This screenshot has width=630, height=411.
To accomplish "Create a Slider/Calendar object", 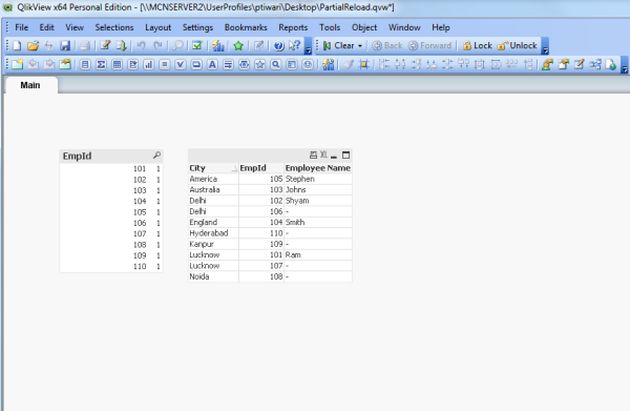I will click(244, 64).
